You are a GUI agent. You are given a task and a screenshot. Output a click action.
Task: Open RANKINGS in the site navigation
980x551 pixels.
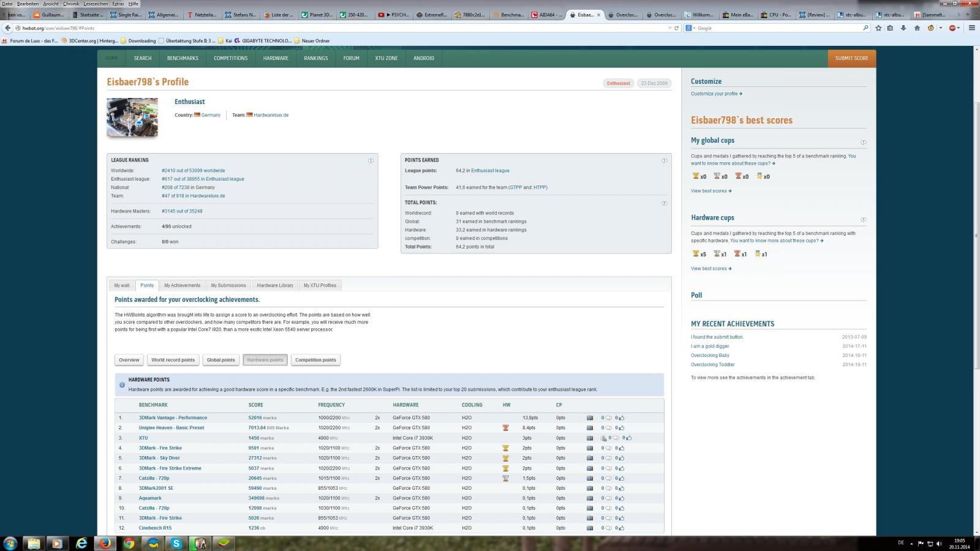[x=316, y=58]
